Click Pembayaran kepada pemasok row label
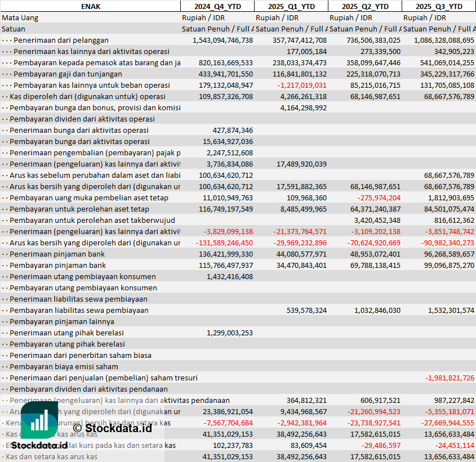476x462 pixels. [x=97, y=63]
